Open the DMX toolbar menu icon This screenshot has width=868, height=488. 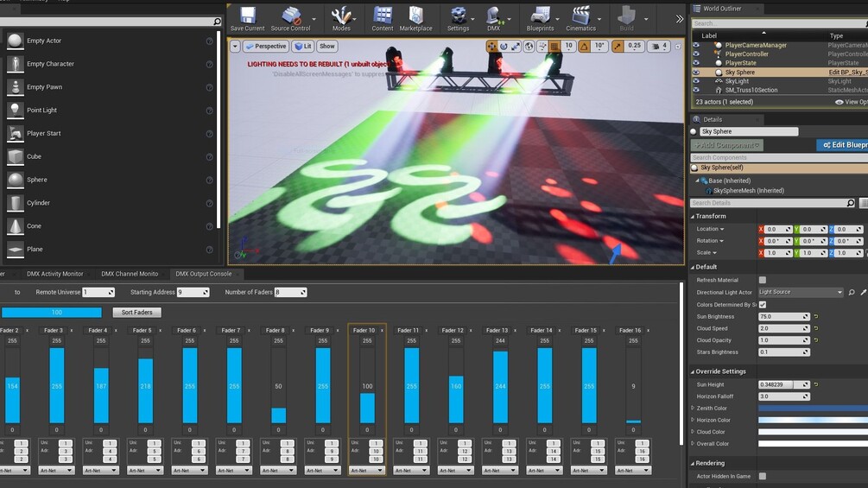pyautogui.click(x=493, y=16)
